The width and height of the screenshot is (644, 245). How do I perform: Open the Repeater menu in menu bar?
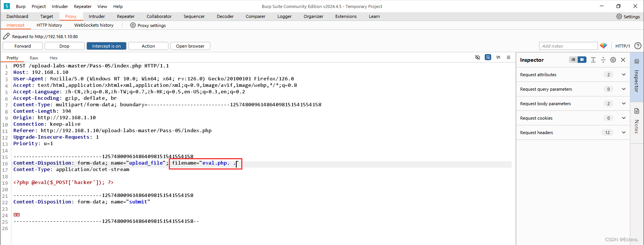[83, 6]
